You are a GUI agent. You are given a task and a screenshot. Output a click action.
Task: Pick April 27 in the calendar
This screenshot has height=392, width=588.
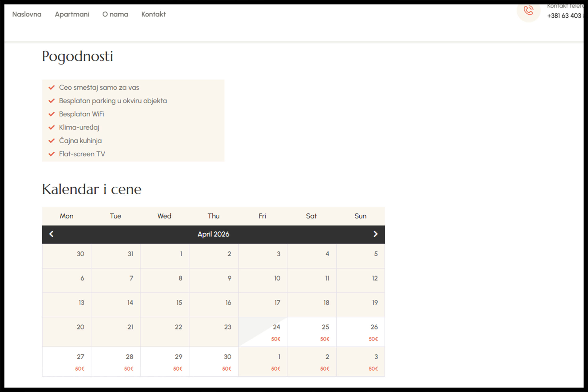pos(67,361)
